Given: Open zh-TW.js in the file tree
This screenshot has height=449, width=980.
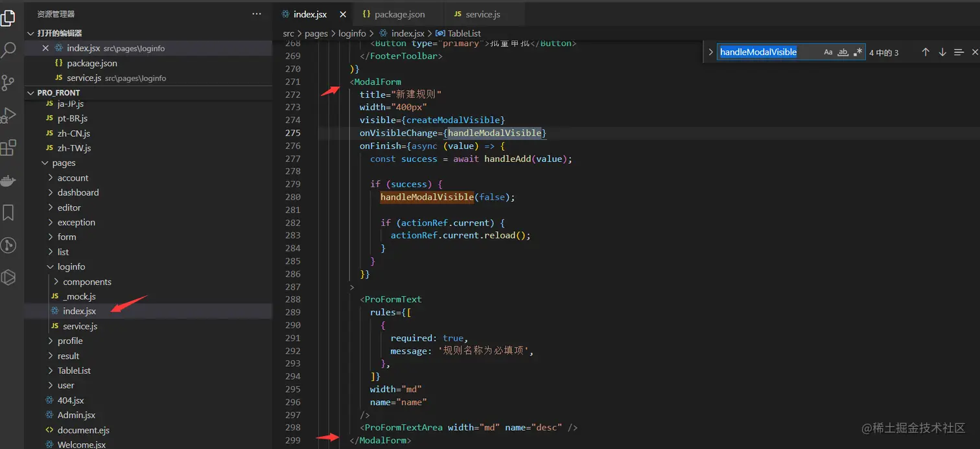Looking at the screenshot, I should point(74,148).
